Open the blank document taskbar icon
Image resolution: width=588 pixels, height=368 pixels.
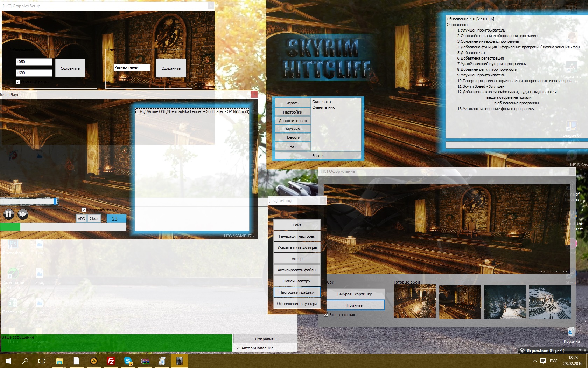[76, 361]
